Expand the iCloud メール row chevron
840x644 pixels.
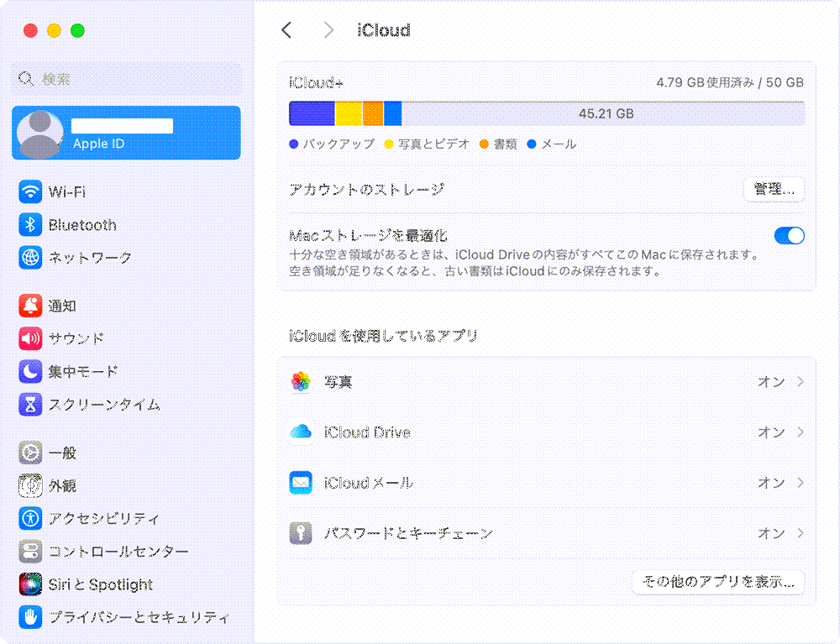[x=801, y=482]
